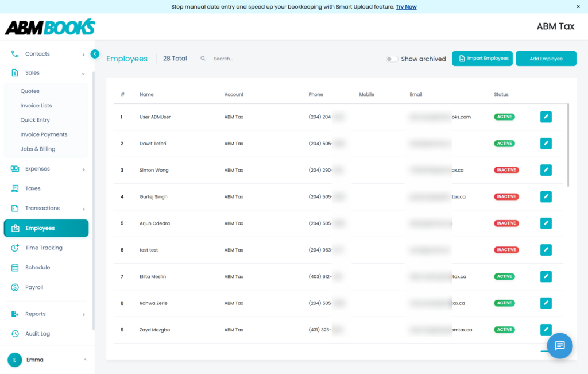Toggle the Show archived switch

click(392, 59)
